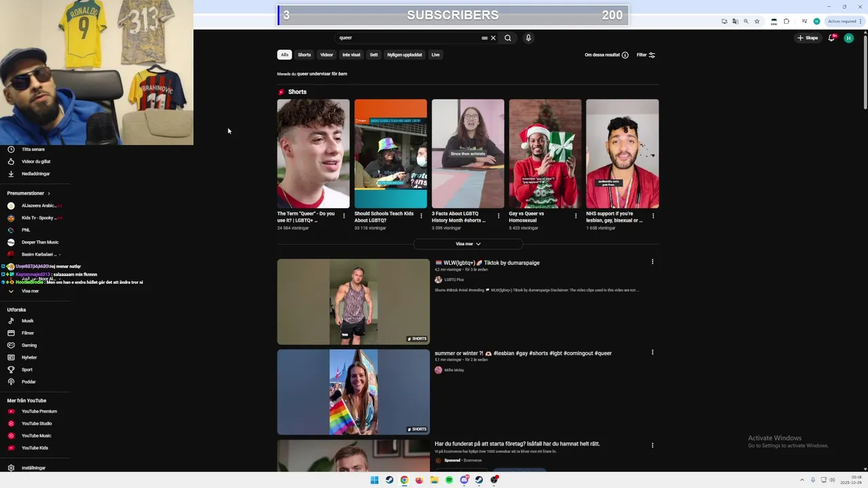Open Chrome extensions puzzle icon
This screenshot has height=488, width=868.
point(787,21)
